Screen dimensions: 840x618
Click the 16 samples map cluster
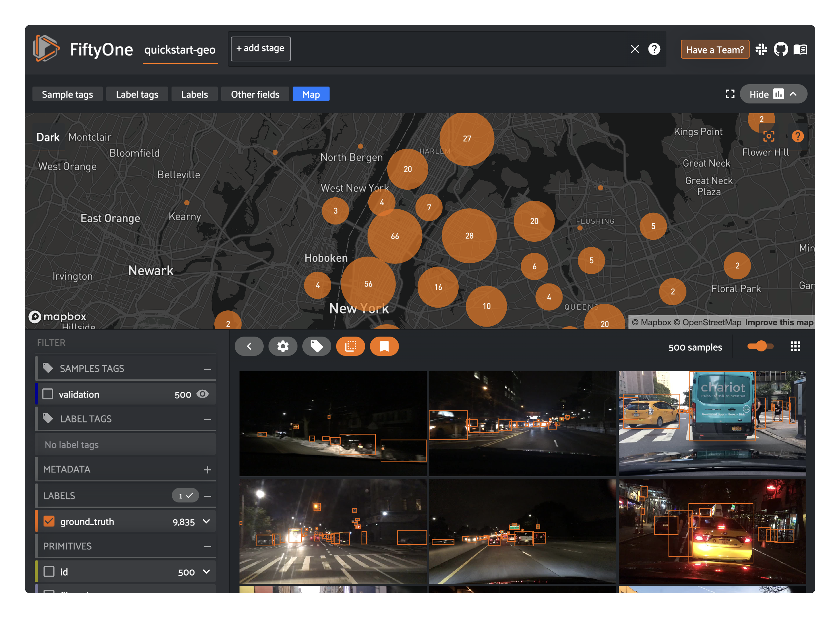point(438,287)
